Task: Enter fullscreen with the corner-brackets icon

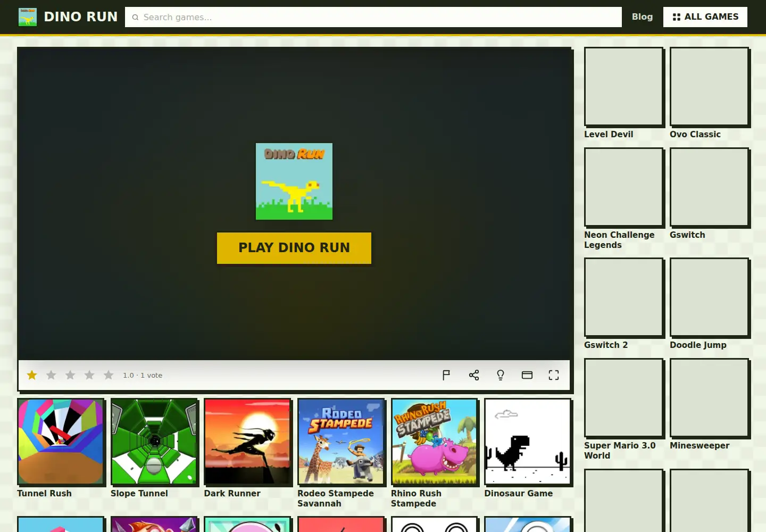Action: (554, 375)
